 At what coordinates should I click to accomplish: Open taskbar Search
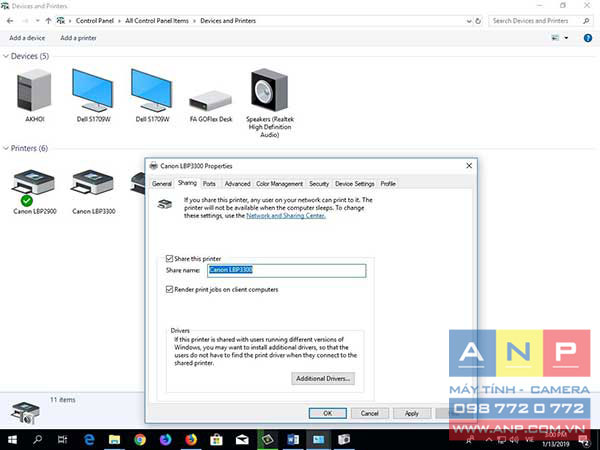pos(38,439)
